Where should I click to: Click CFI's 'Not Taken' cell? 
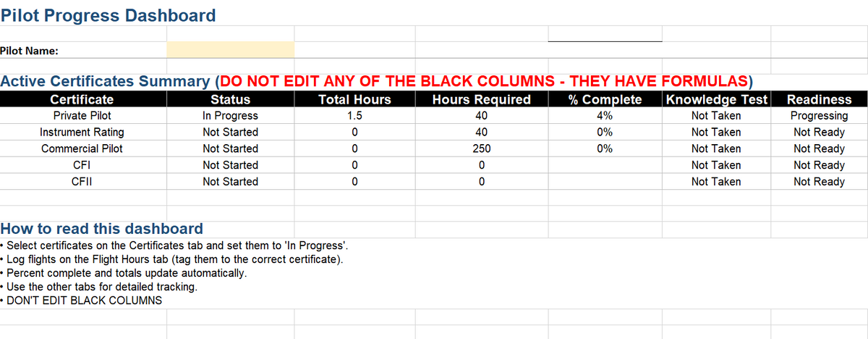[716, 165]
